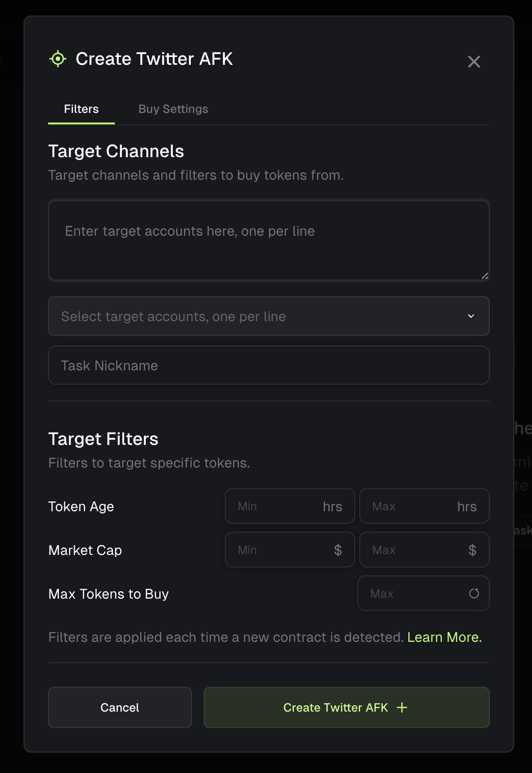532x773 pixels.
Task: Select the Market Cap Max field
Action: [412, 550]
